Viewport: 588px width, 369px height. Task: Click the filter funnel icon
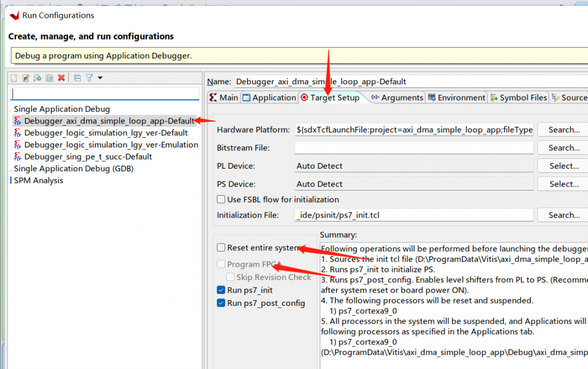click(x=90, y=78)
